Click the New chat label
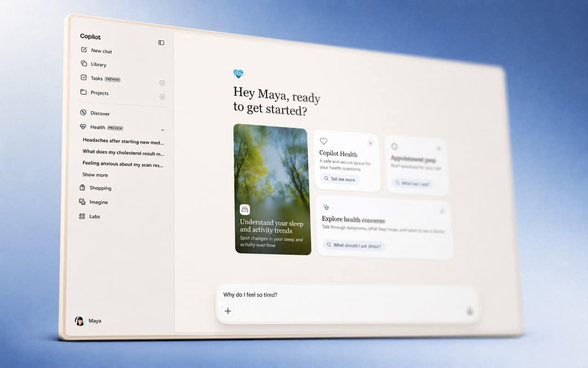588x368 pixels. click(102, 51)
